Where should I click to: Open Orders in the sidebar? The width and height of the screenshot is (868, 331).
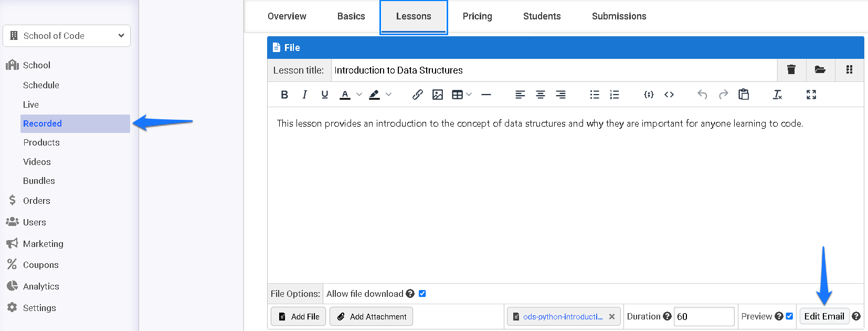pyautogui.click(x=37, y=201)
